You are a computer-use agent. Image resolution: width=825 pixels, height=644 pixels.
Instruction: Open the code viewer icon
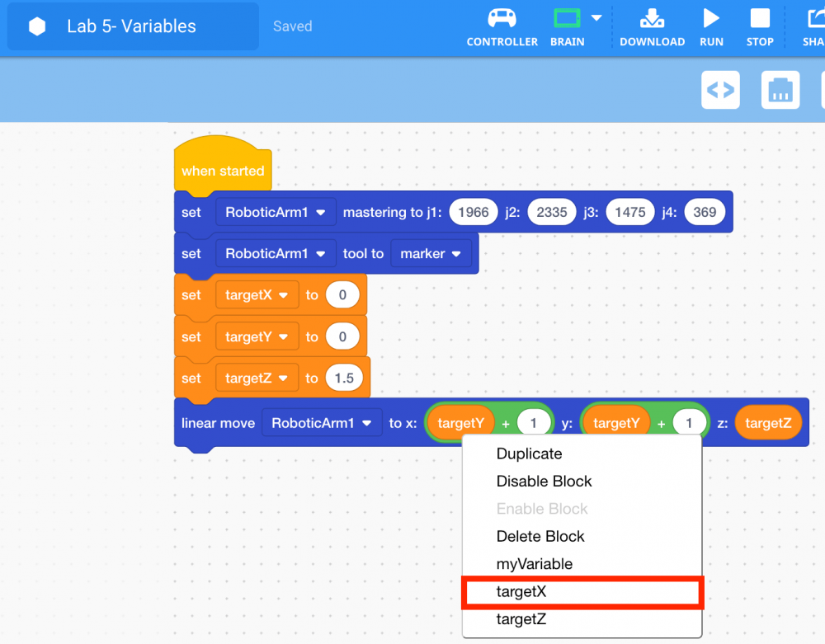click(720, 90)
